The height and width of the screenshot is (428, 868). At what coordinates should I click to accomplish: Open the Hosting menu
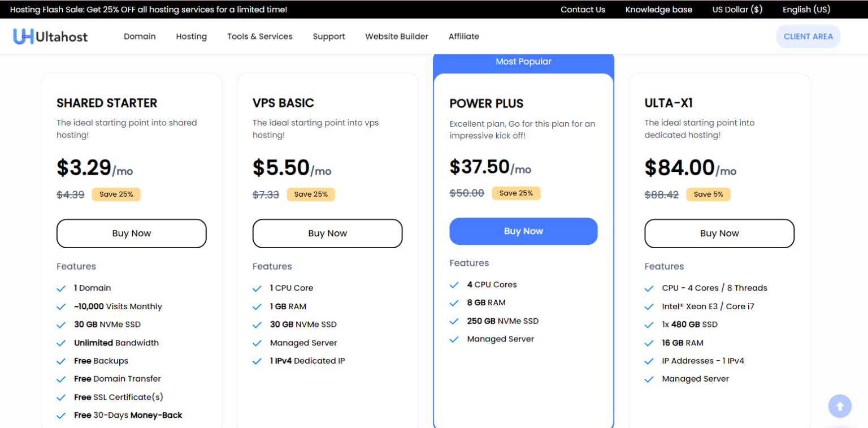point(191,36)
